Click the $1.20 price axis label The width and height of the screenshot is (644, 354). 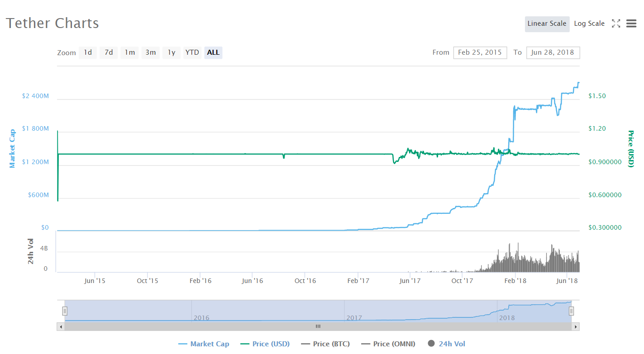pyautogui.click(x=597, y=129)
